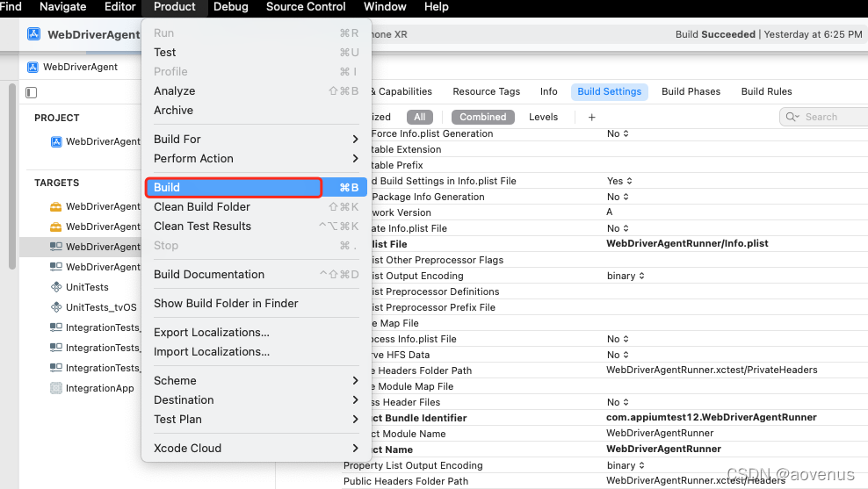
Task: Select the UnitTests_tvOS target icon
Action: [x=56, y=307]
